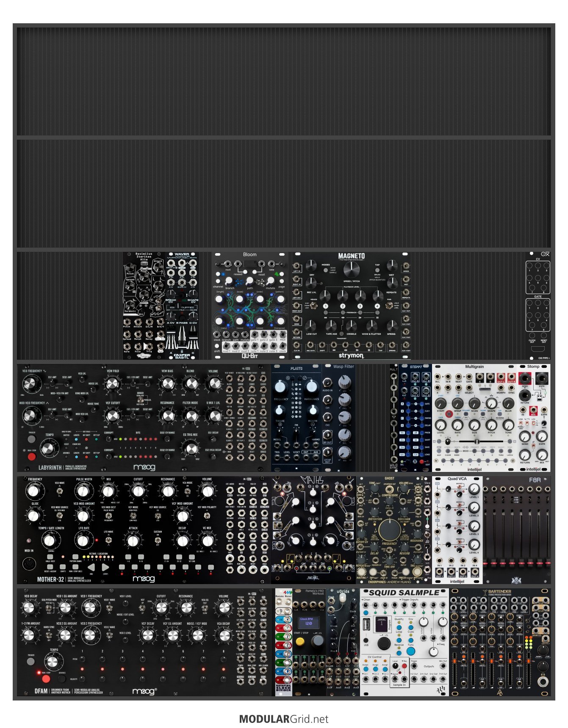Click the red RUN/STOP button on Labyrinth
The height and width of the screenshot is (728, 568).
(x=32, y=457)
